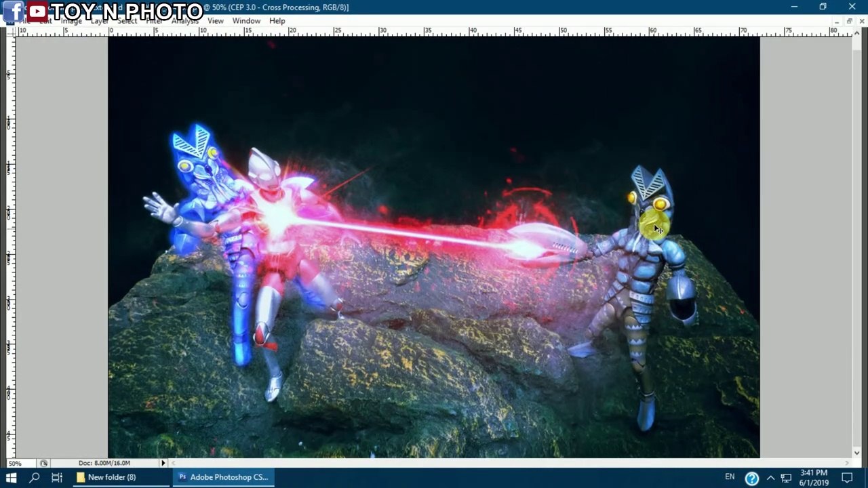Open the Window menu

(246, 21)
